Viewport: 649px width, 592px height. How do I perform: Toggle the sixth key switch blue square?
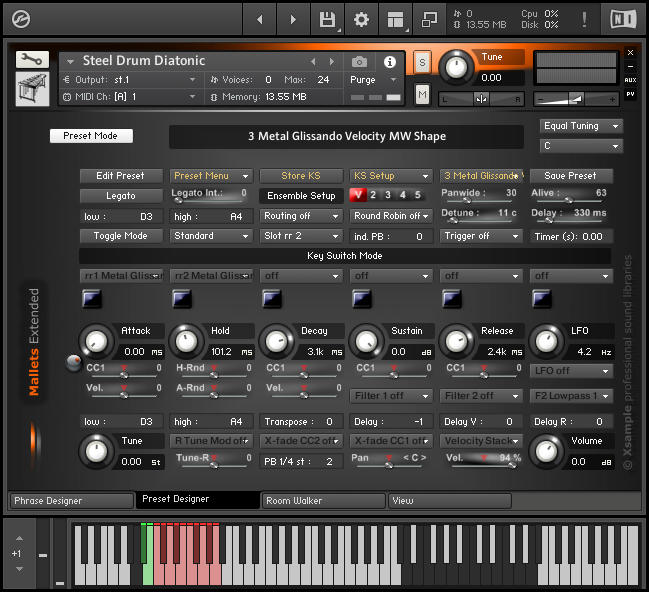pyautogui.click(x=542, y=298)
